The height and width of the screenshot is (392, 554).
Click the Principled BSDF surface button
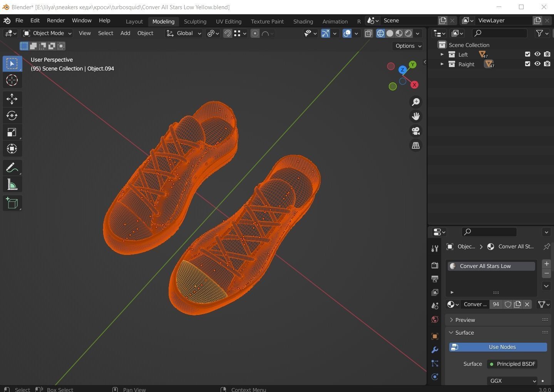pyautogui.click(x=512, y=364)
